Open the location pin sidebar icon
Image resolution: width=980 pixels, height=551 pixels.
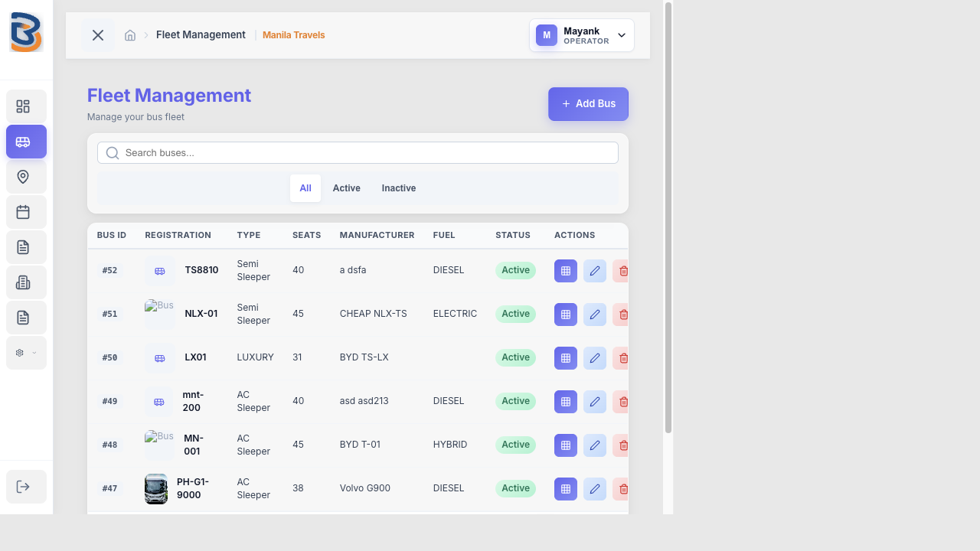[x=26, y=177]
